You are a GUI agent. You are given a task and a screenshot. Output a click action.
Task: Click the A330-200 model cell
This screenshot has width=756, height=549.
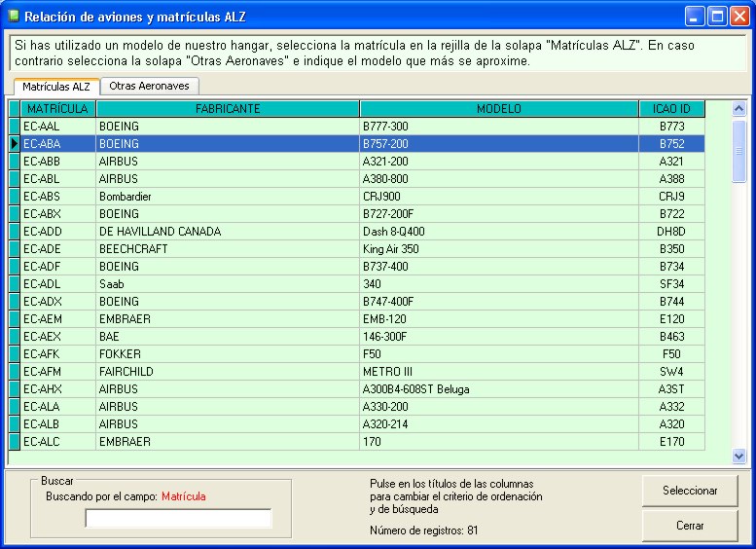(499, 407)
